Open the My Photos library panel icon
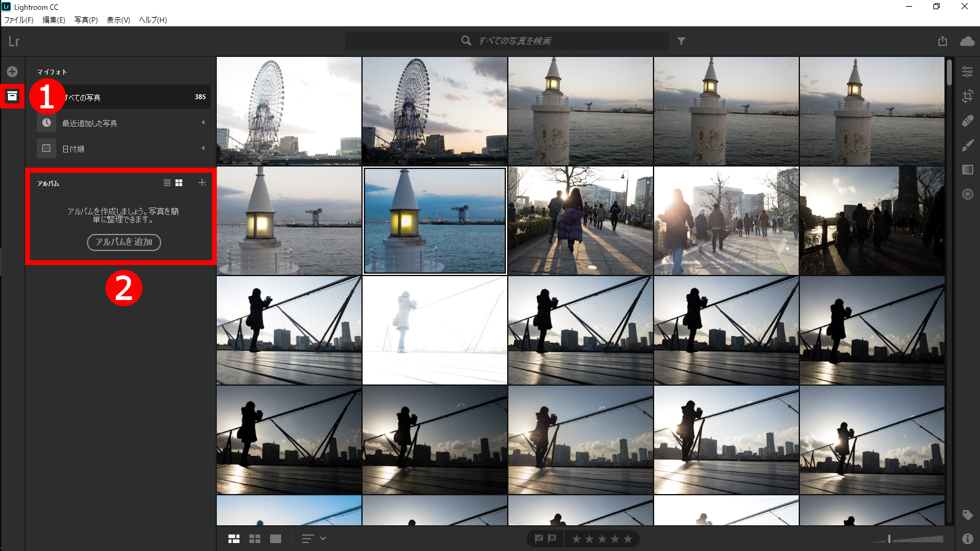The width and height of the screenshot is (980, 551). (12, 96)
